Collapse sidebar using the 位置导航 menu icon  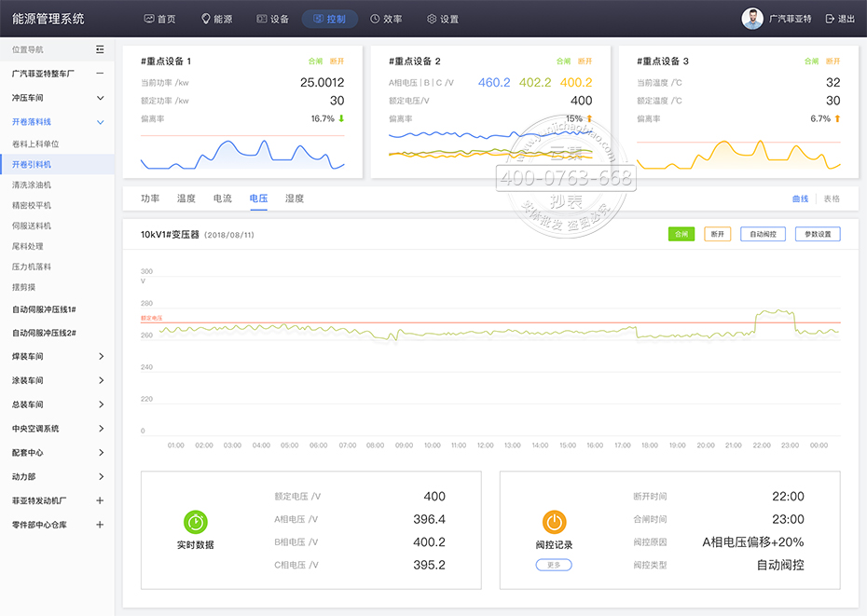coord(100,49)
